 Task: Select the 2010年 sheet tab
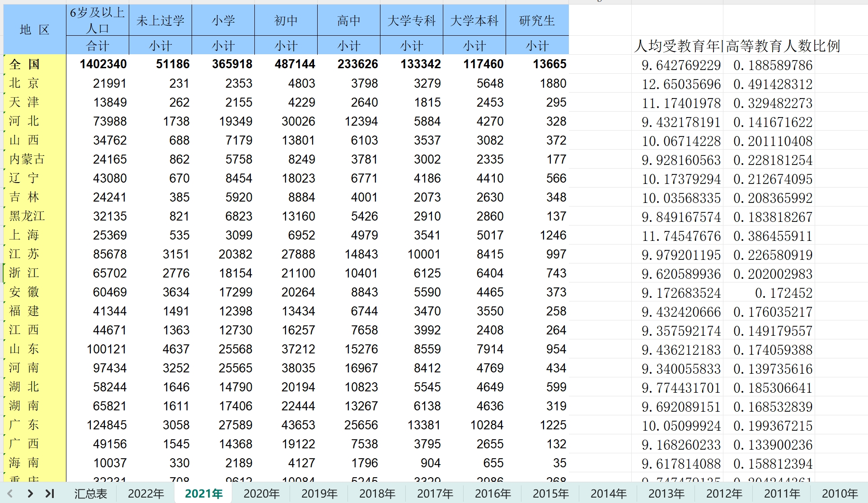click(840, 493)
